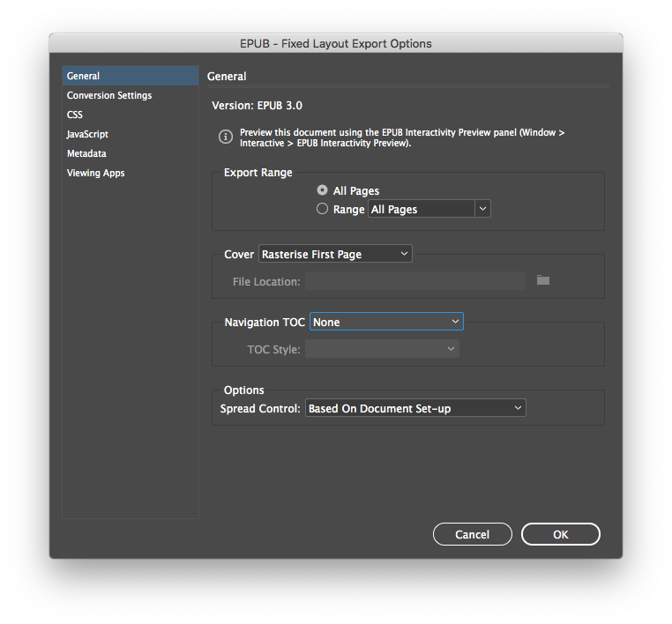This screenshot has width=672, height=624.
Task: Open the Viewing Apps section
Action: pyautogui.click(x=95, y=173)
